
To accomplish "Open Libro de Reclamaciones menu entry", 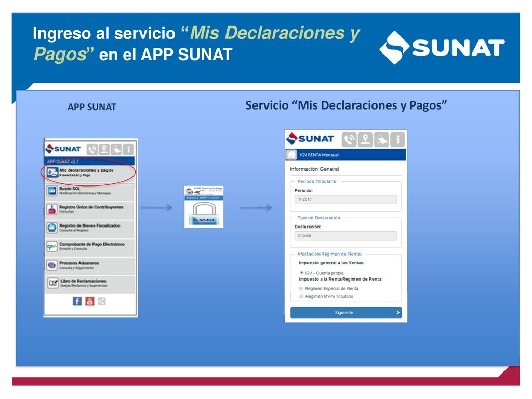I will pos(89,284).
